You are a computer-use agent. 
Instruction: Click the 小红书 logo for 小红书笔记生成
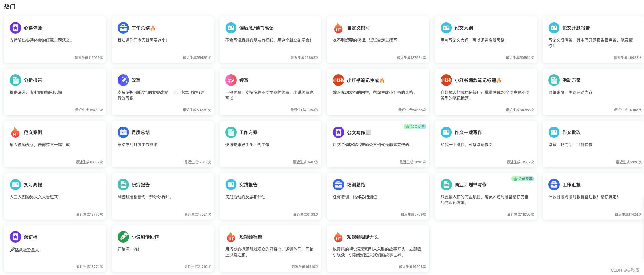[338, 80]
